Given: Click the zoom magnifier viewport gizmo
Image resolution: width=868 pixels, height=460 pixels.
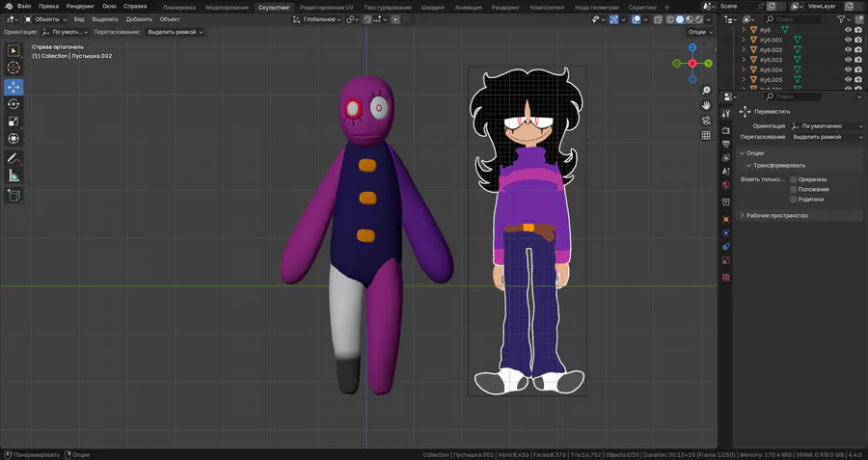Looking at the screenshot, I should pos(706,91).
